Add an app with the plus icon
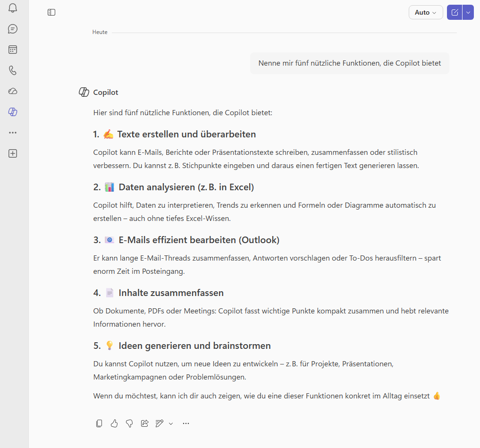The width and height of the screenshot is (480, 448). pyautogui.click(x=13, y=153)
